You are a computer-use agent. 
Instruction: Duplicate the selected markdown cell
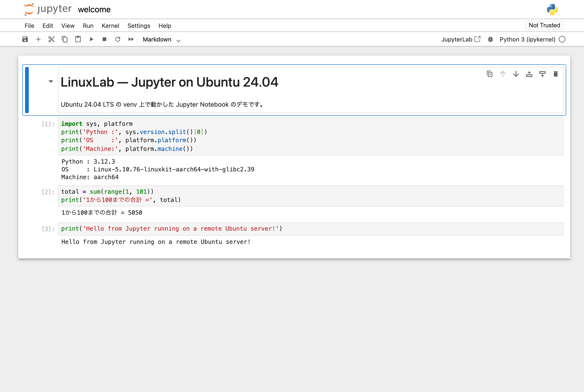tap(490, 74)
